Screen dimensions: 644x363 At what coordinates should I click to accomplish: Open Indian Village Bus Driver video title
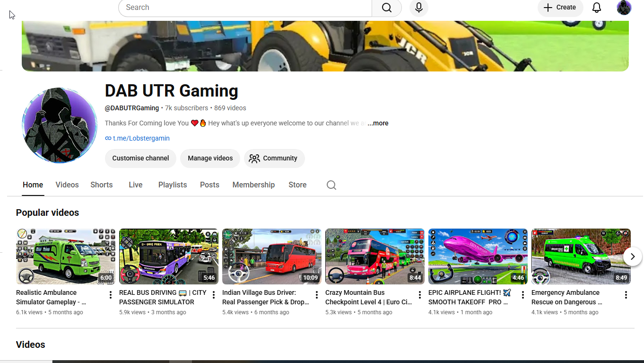tap(265, 297)
